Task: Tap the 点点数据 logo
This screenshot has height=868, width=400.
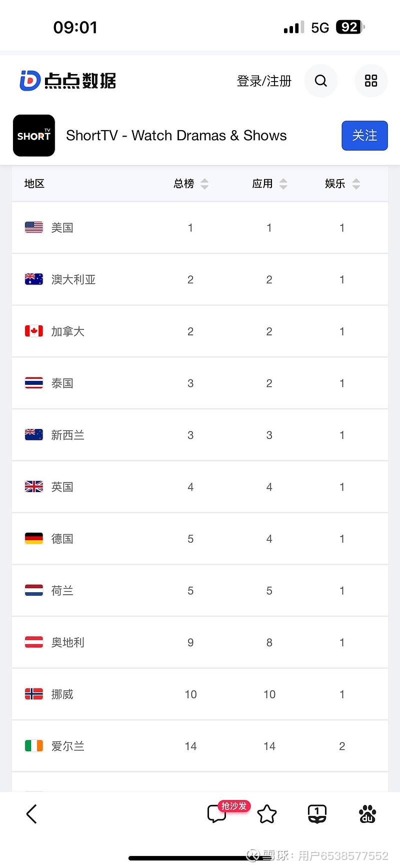Action: (68, 81)
